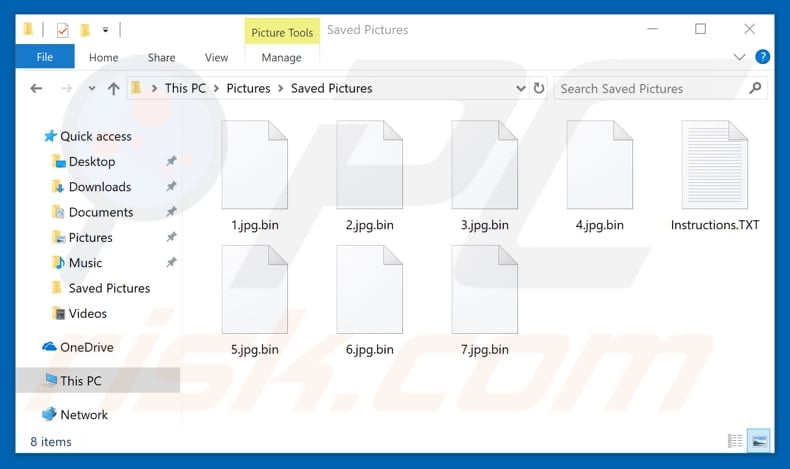The width and height of the screenshot is (790, 469).
Task: Select the Instructions.TXT file
Action: click(714, 176)
